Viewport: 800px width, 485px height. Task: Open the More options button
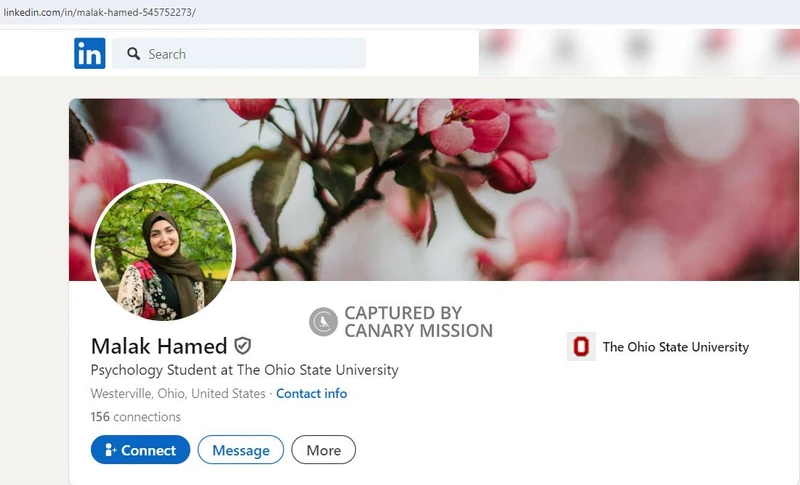(323, 450)
